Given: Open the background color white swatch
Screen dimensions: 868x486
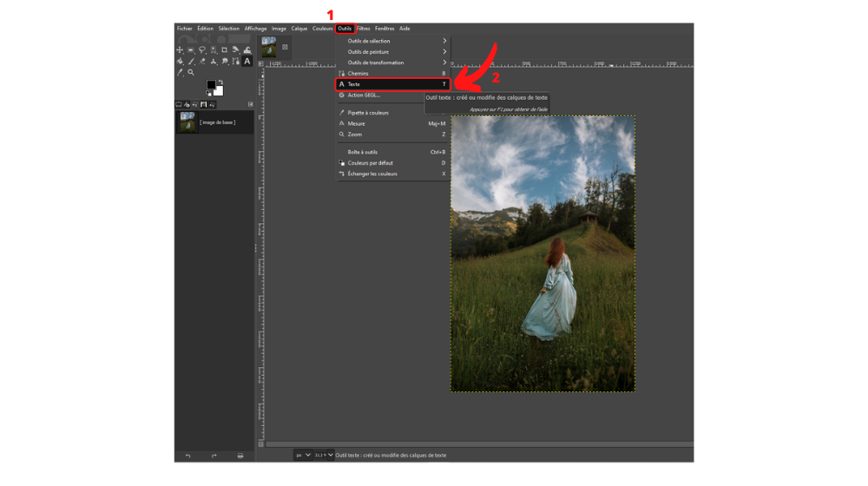Looking at the screenshot, I should pos(218,91).
